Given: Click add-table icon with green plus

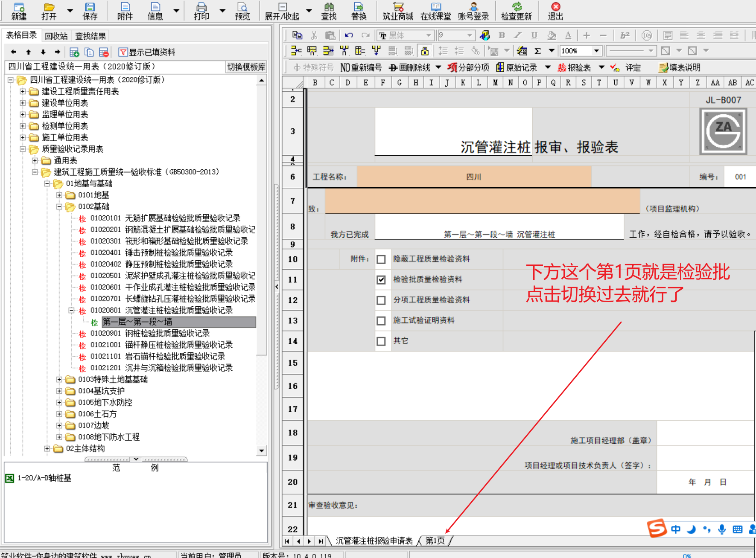Looking at the screenshot, I should [x=74, y=52].
